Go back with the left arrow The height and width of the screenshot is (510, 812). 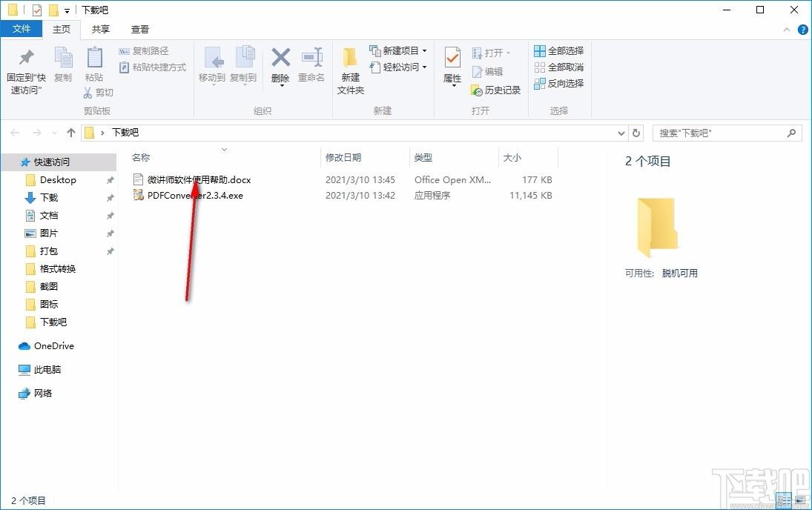click(15, 133)
